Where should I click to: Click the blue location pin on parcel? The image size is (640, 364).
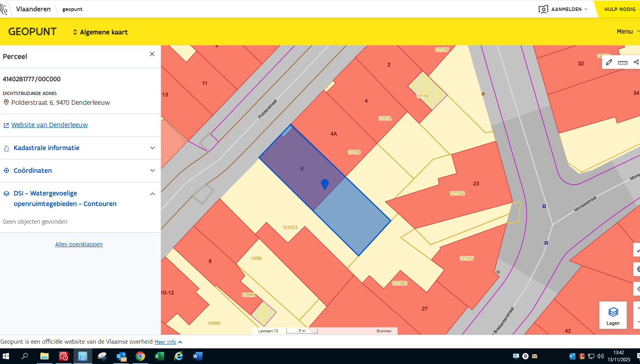324,184
